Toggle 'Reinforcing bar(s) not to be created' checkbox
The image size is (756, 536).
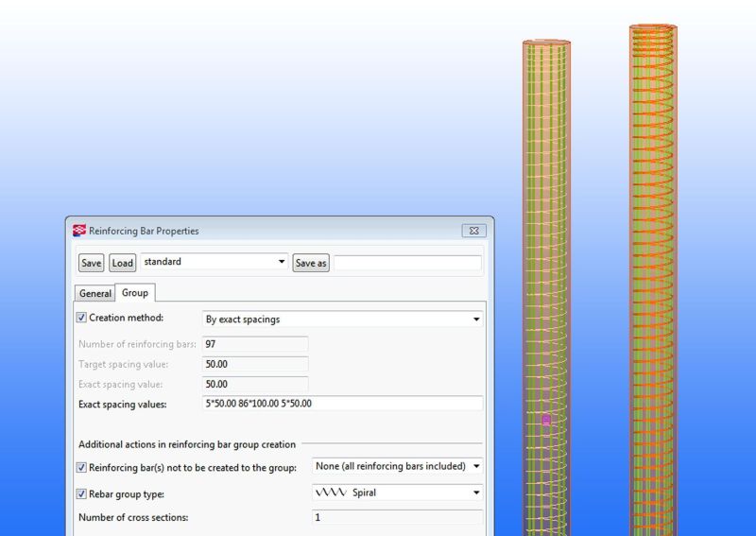81,468
